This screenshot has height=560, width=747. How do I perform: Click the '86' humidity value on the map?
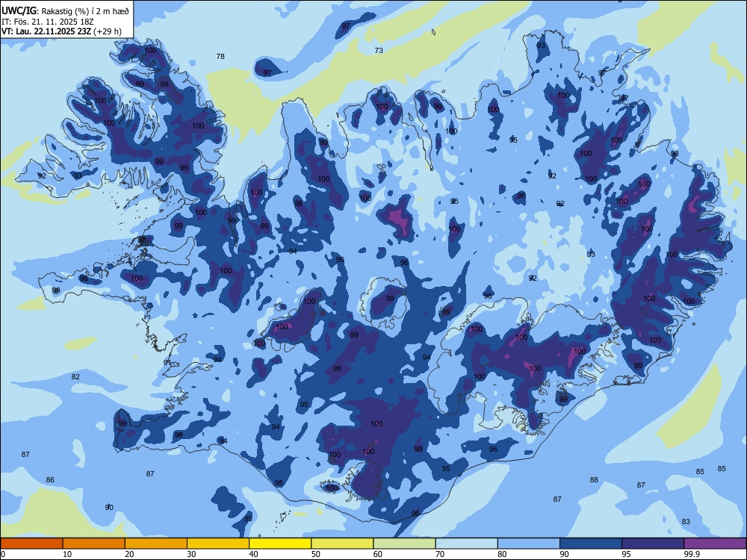50,479
